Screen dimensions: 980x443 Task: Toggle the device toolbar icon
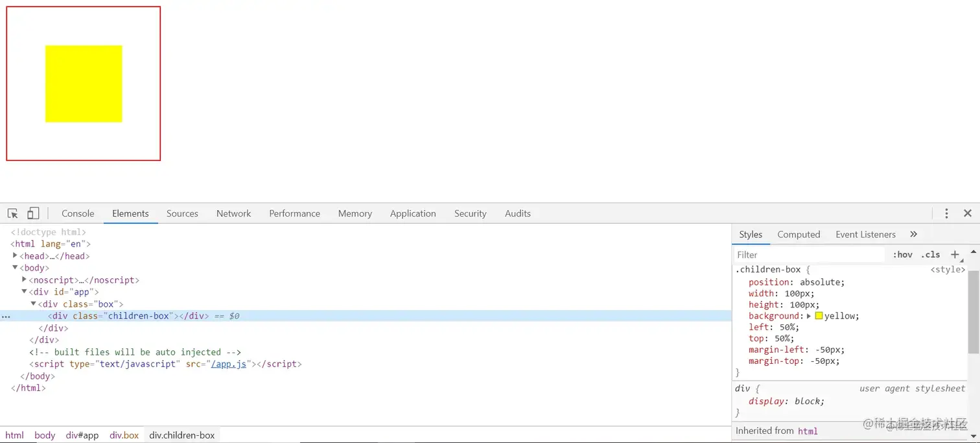33,213
